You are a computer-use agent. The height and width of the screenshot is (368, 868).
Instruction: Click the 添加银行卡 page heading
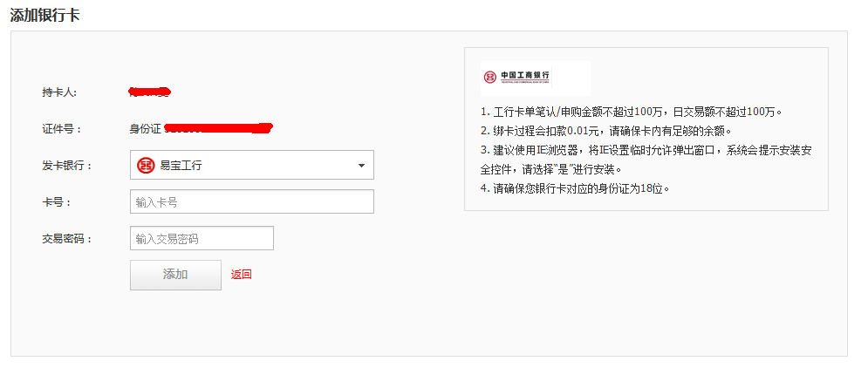[44, 15]
